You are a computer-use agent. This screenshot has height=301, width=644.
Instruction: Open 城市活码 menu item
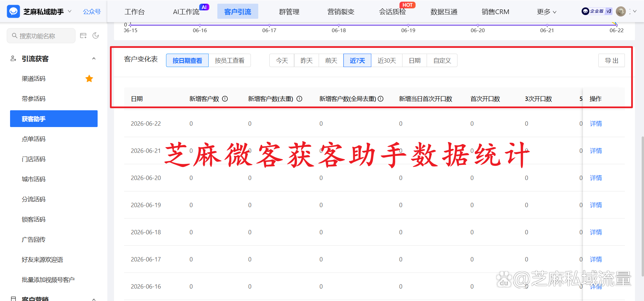pyautogui.click(x=34, y=179)
